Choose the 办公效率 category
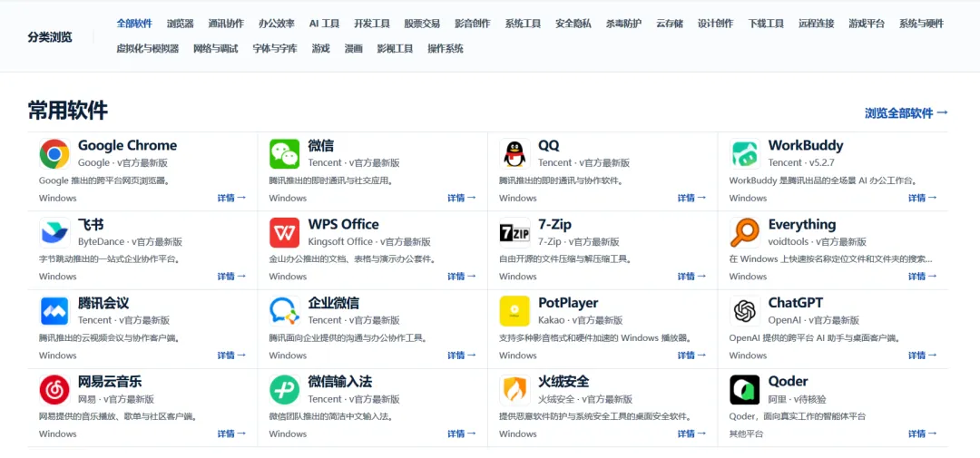 click(277, 24)
